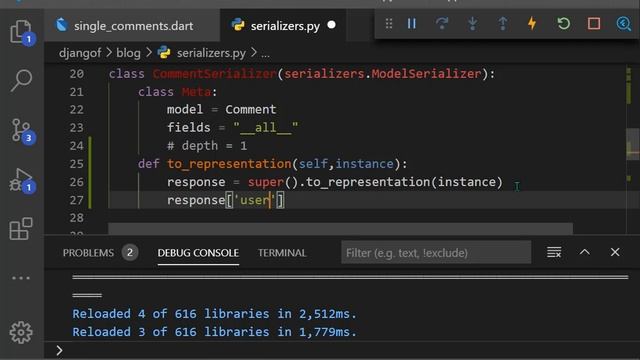Open the PROBLEMS panel tab

point(88,253)
